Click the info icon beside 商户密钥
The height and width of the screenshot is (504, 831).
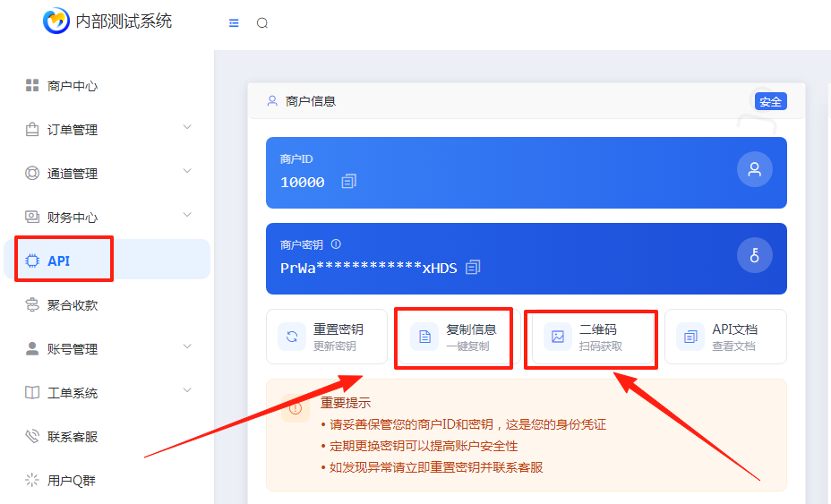coord(336,243)
